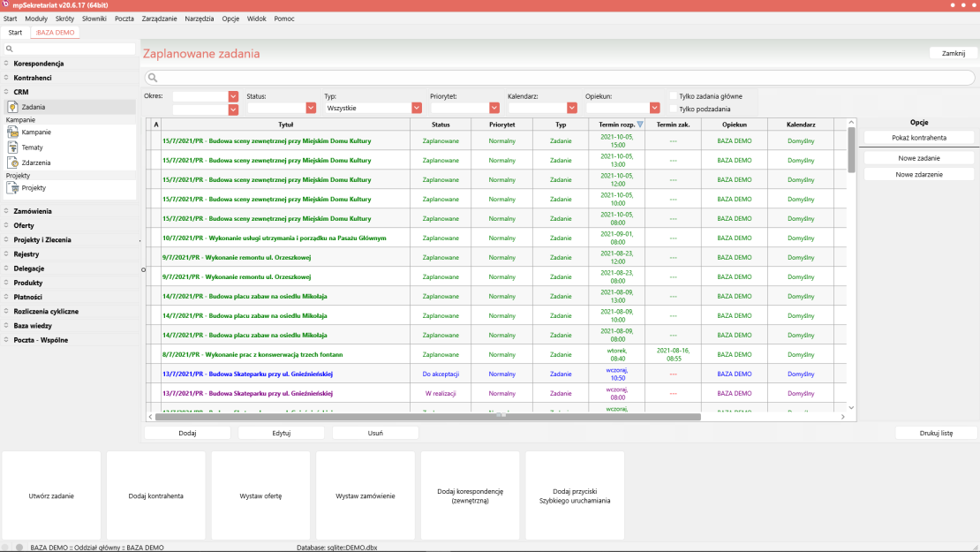Click Pokaż kontrahenta button
This screenshot has height=552, width=980.
[919, 138]
